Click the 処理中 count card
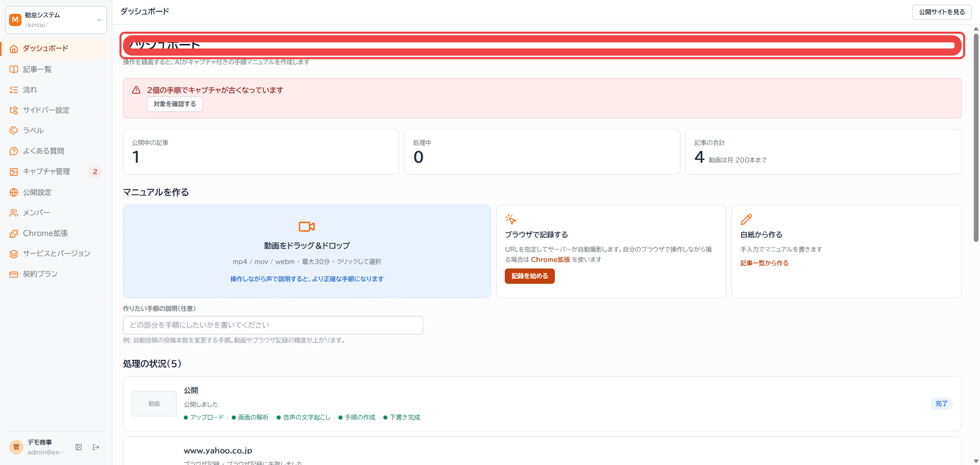The image size is (980, 465). point(542,152)
